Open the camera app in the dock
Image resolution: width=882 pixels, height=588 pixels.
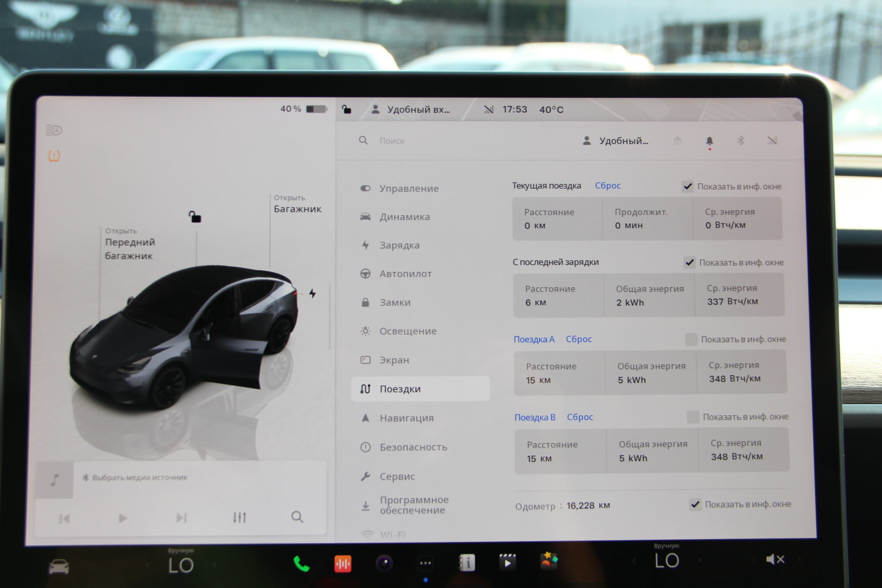pyautogui.click(x=384, y=563)
